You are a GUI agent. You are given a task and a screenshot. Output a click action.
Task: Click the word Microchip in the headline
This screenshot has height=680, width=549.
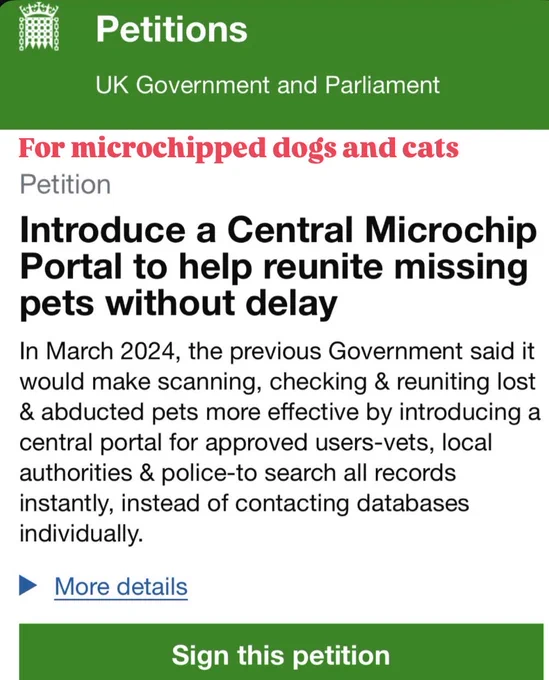pos(450,230)
